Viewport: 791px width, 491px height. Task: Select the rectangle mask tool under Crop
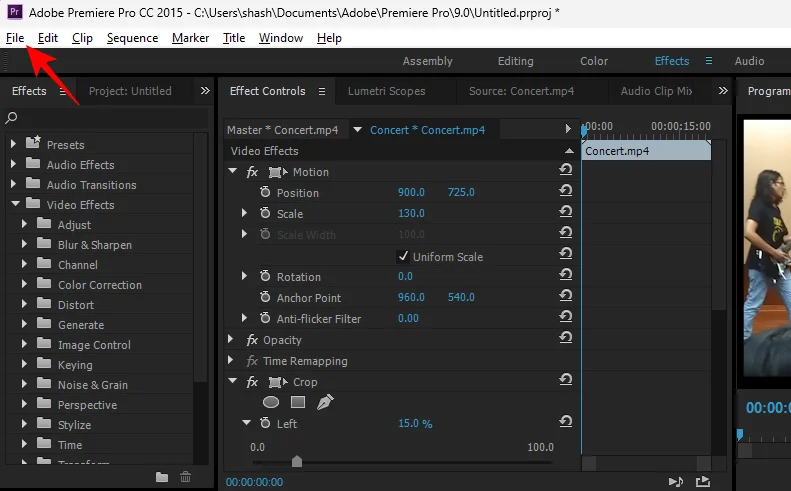point(297,402)
